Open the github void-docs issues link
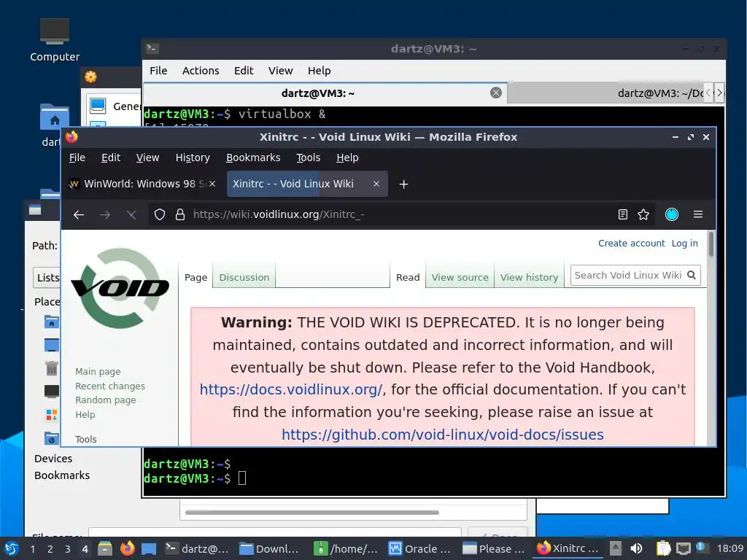The image size is (747, 560). point(443,435)
